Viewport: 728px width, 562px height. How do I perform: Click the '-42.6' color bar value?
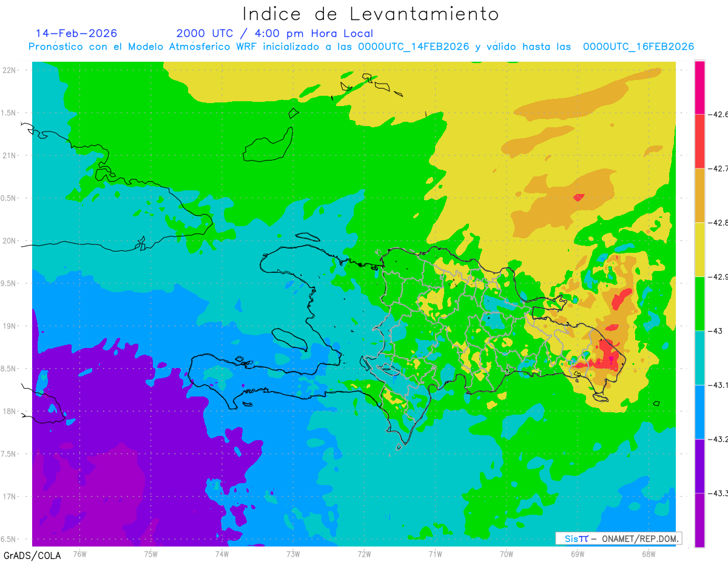coord(718,114)
